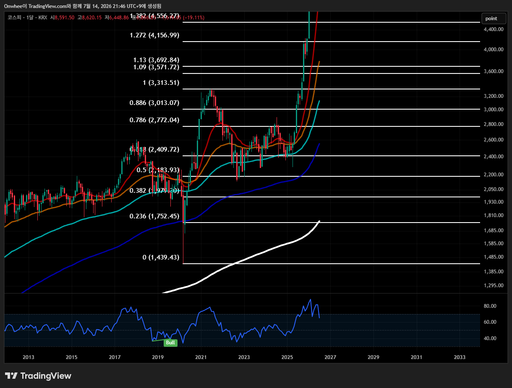Click the snapshot caption with 21:46 UTC+9 timestamp
The width and height of the screenshot is (512, 388).
pyautogui.click(x=83, y=6)
